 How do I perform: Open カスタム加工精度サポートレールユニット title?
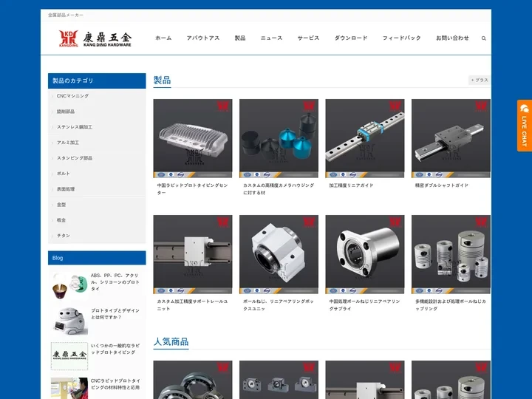tap(192, 305)
